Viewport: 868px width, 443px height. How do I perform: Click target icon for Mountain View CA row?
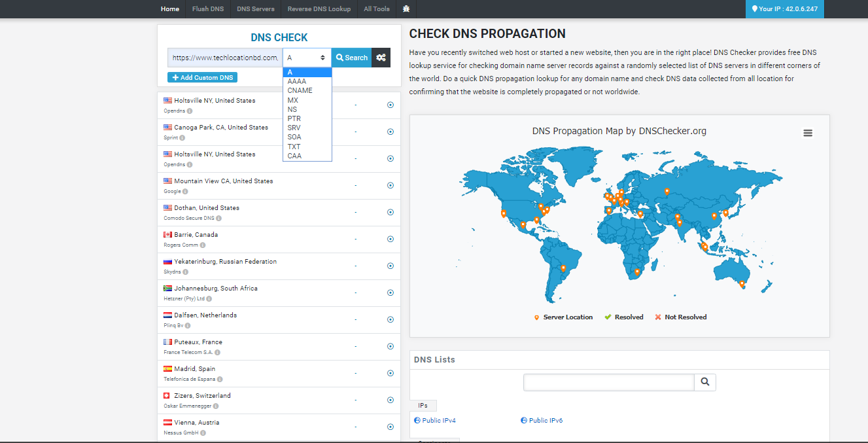pos(391,185)
